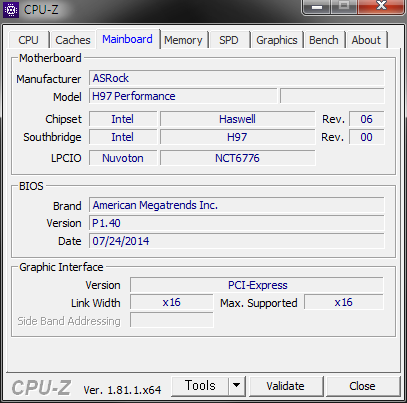This screenshot has height=403, width=407.
Task: Click the LPCIO vendor Nuvoton
Action: coord(123,158)
